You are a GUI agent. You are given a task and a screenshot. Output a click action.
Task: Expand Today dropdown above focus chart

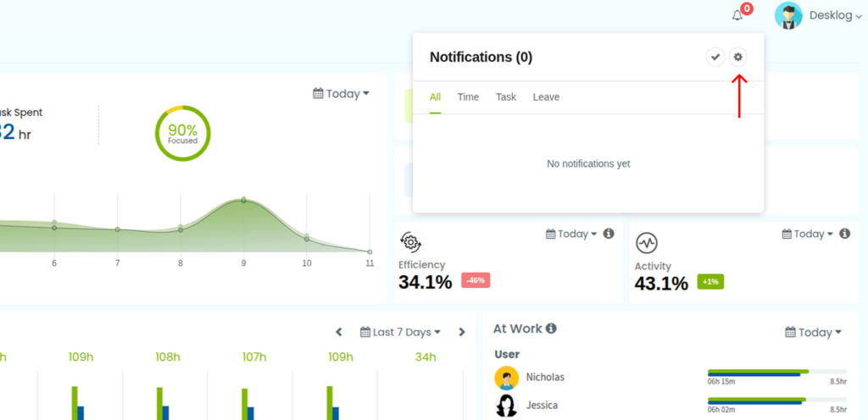coord(342,94)
